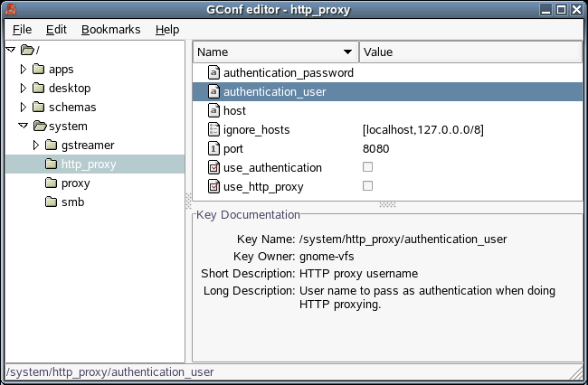This screenshot has width=588, height=385.
Task: Select the proxy folder in tree
Action: [x=75, y=183]
